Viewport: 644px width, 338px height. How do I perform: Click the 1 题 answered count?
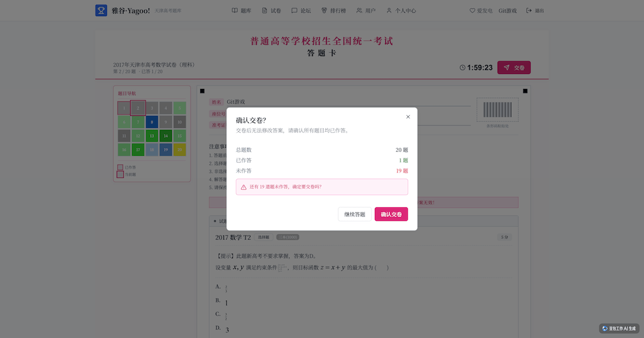pos(403,160)
